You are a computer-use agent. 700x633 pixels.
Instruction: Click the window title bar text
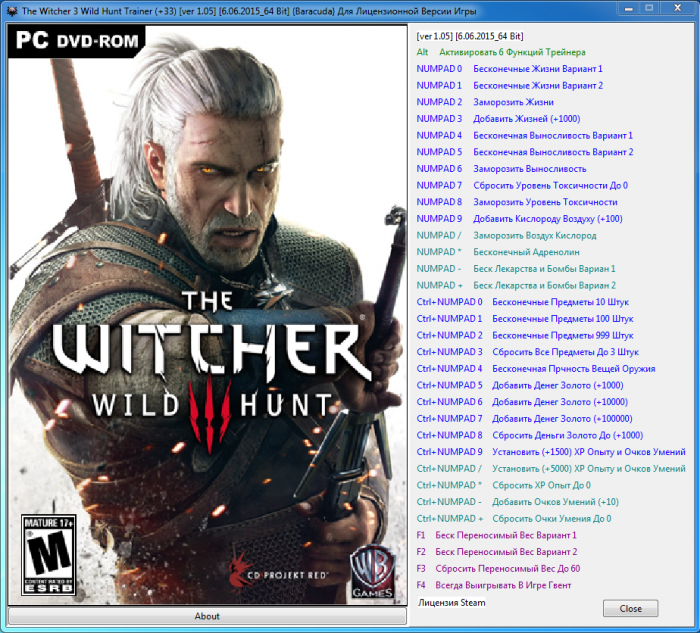(249, 11)
